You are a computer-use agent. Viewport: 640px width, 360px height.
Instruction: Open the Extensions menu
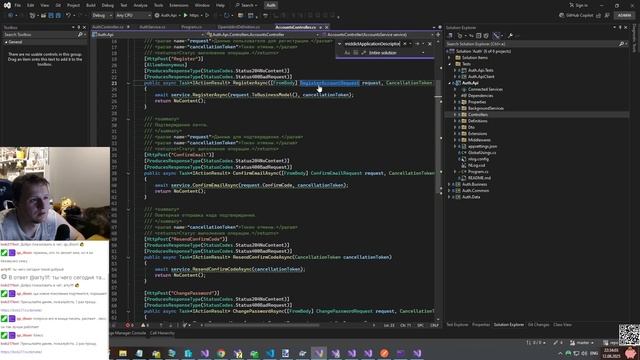[179, 5]
